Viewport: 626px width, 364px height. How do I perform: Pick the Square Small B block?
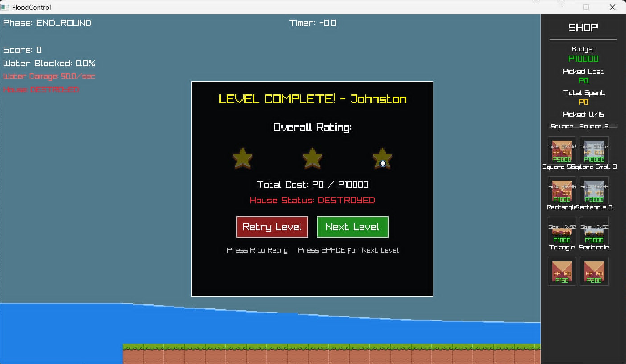pos(594,191)
